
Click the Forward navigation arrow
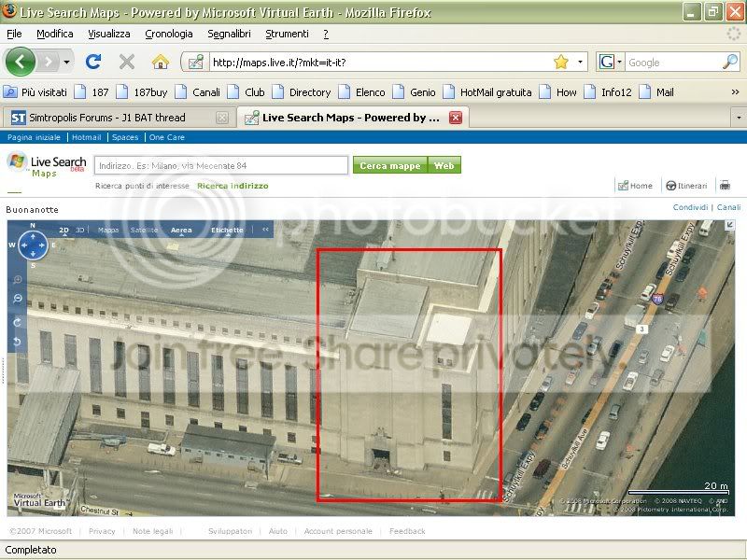pos(49,62)
